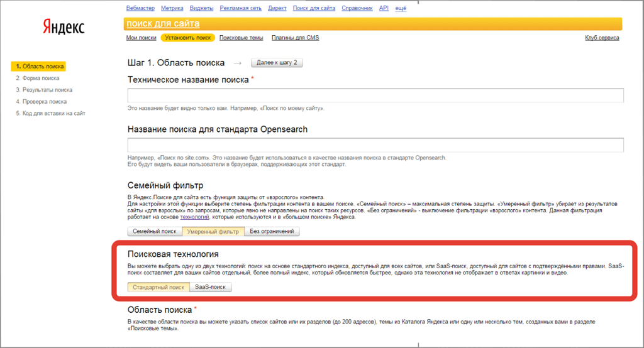Enable the 'Семейный поиск' filter option

coord(155,231)
